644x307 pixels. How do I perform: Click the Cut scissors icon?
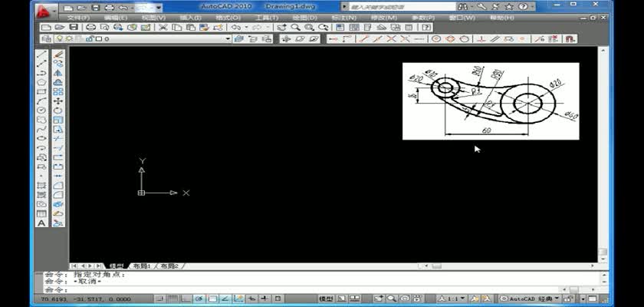(x=163, y=28)
